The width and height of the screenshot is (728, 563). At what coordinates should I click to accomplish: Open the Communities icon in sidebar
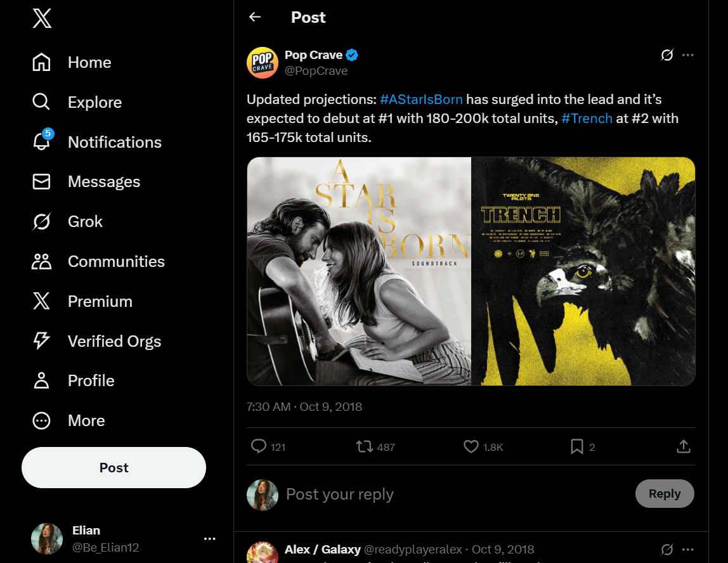pyautogui.click(x=42, y=261)
